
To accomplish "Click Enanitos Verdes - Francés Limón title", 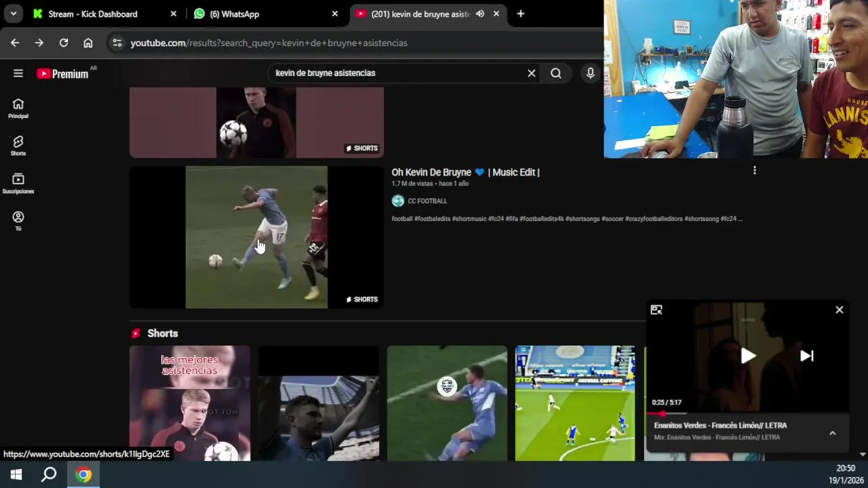I will click(x=720, y=426).
